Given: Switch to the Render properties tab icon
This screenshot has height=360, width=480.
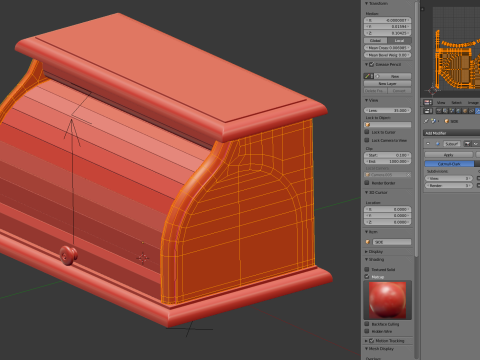Looking at the screenshot, I should pyautogui.click(x=439, y=111).
